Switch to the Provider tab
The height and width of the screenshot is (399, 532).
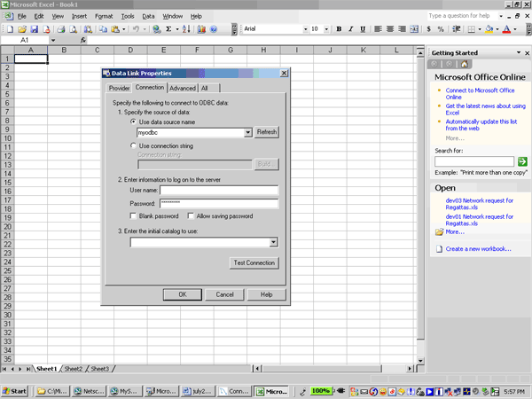click(119, 88)
